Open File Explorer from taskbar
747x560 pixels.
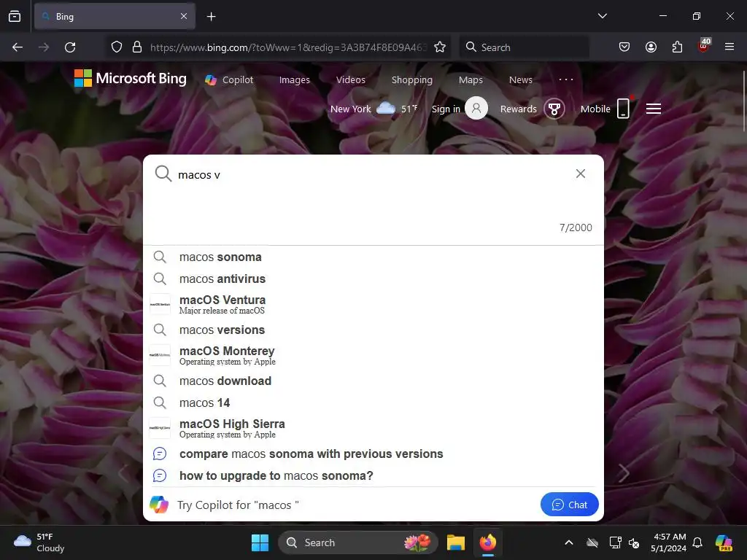point(456,542)
